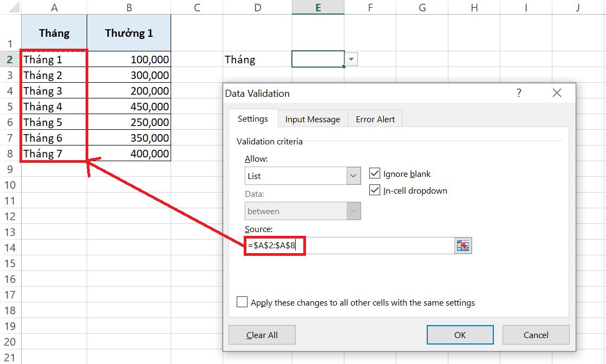Select column header B
Image resolution: width=606 pixels, height=364 pixels.
[128, 7]
